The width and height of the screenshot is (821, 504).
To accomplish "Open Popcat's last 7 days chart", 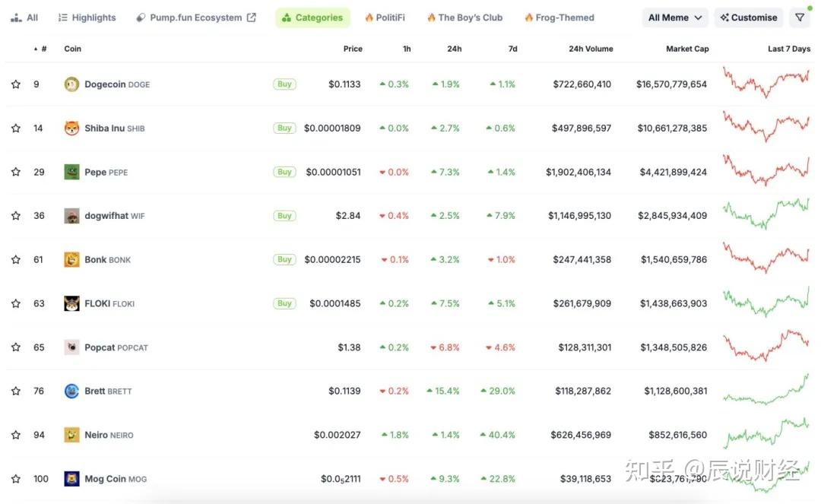I will 766,345.
